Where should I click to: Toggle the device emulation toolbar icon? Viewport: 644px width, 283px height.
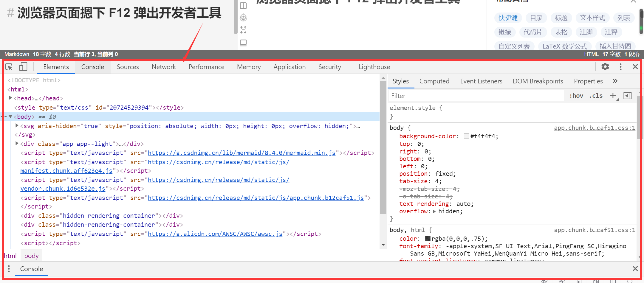pyautogui.click(x=23, y=67)
